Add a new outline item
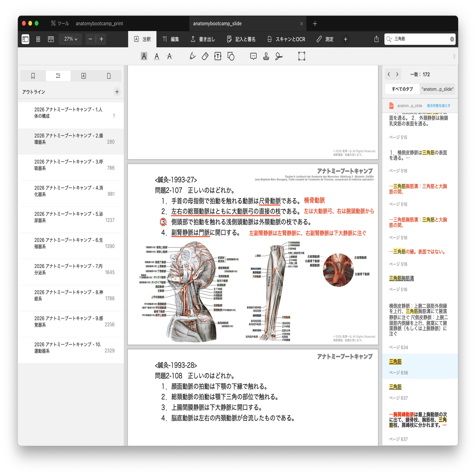The image size is (476, 476). pyautogui.click(x=117, y=92)
